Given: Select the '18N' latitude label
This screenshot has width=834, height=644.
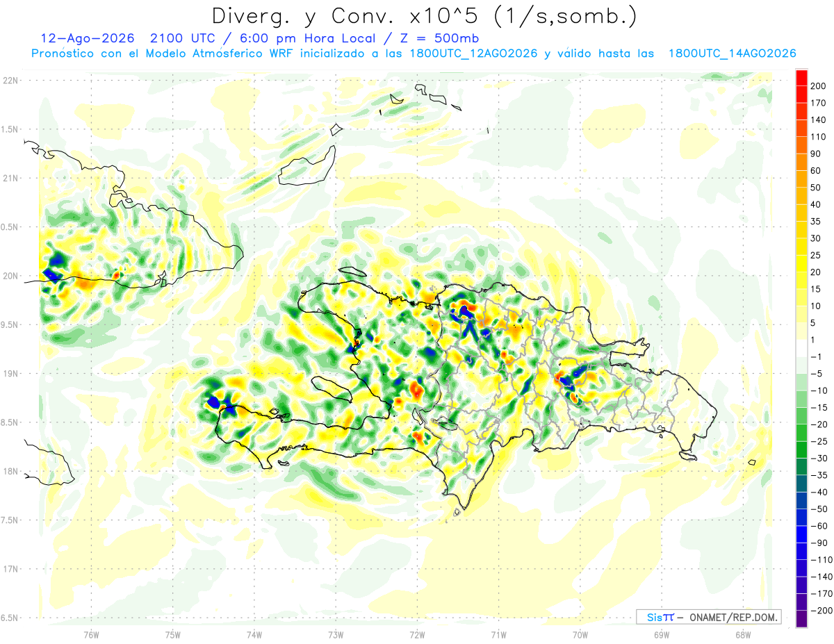Looking at the screenshot, I should (10, 471).
